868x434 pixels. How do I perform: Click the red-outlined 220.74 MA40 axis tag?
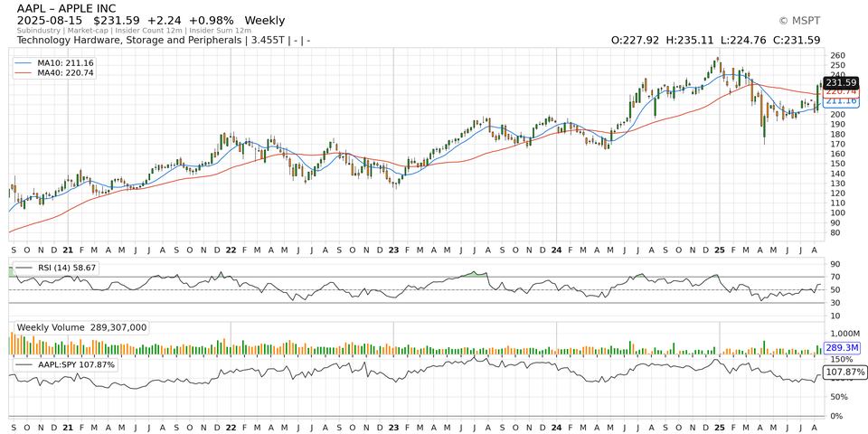pyautogui.click(x=840, y=91)
